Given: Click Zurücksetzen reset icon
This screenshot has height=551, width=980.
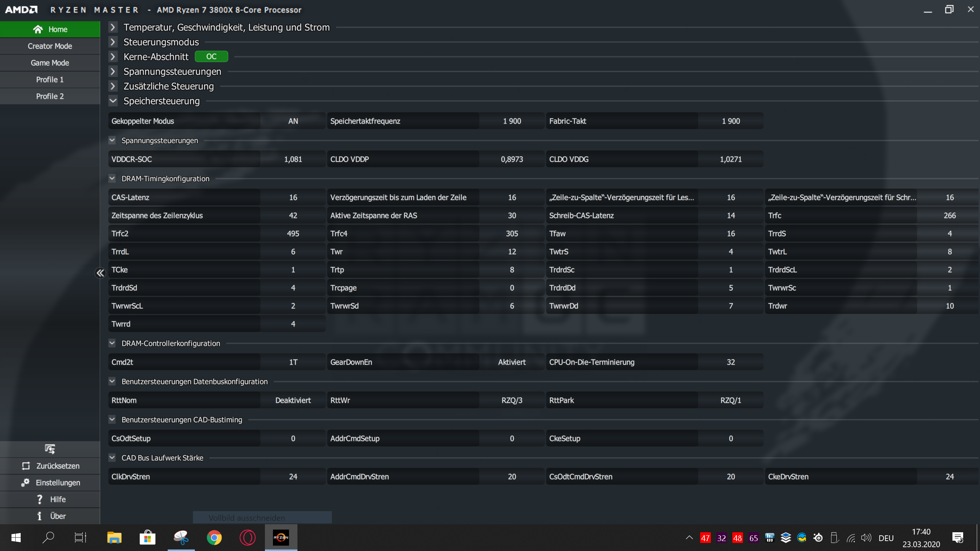Looking at the screenshot, I should click(x=26, y=466).
